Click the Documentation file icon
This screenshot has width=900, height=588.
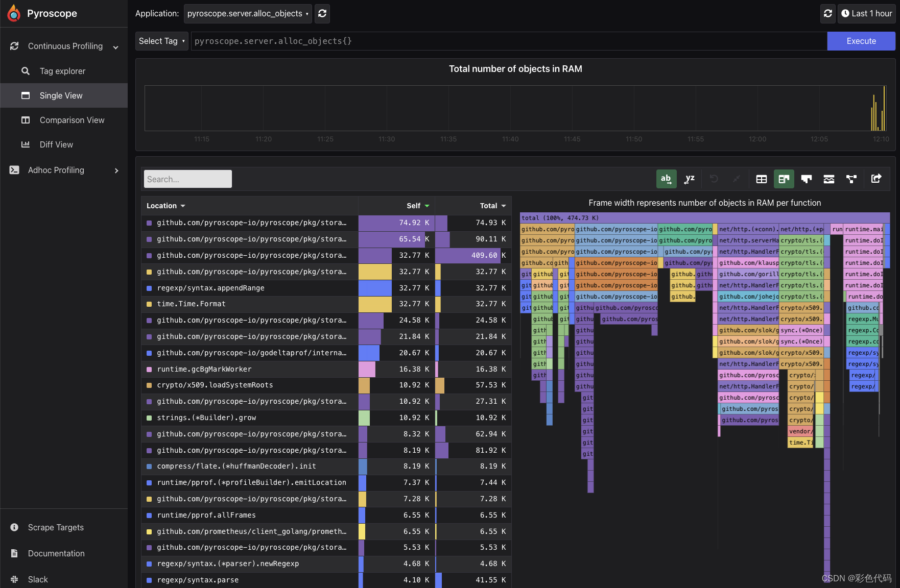[x=14, y=553]
